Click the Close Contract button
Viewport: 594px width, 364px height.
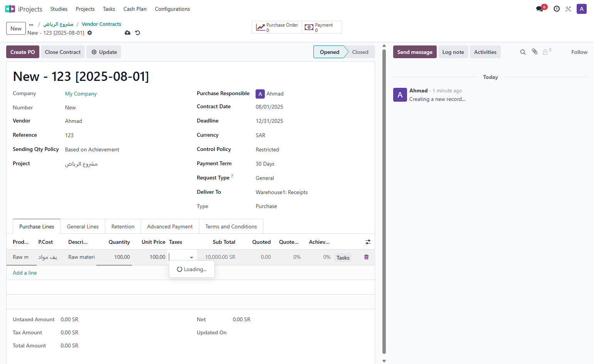pos(63,52)
